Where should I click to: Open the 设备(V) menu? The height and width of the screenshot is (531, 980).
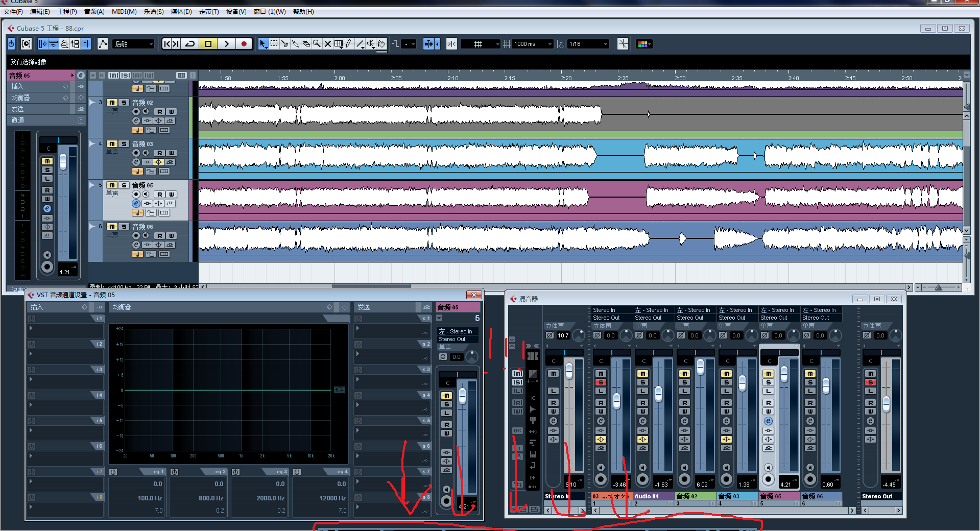pos(236,12)
